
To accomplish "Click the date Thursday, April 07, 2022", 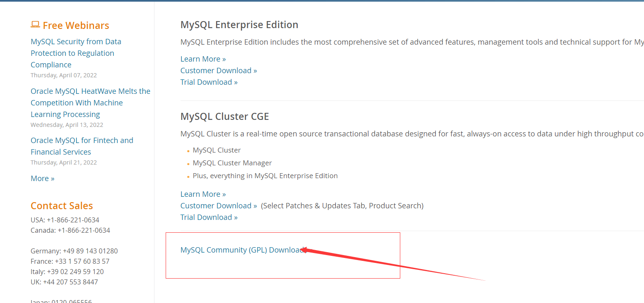I will (64, 75).
